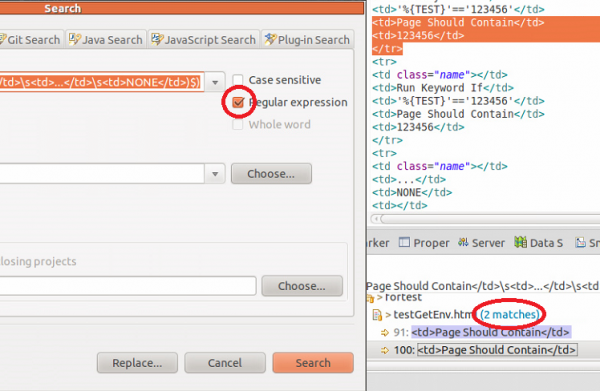The width and height of the screenshot is (600, 391).
Task: Select testGetEnv.htm in search results
Action: pos(432,314)
